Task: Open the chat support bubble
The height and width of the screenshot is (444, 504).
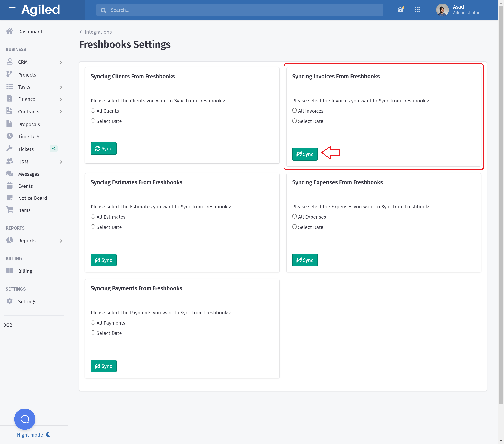Action: pyautogui.click(x=25, y=419)
